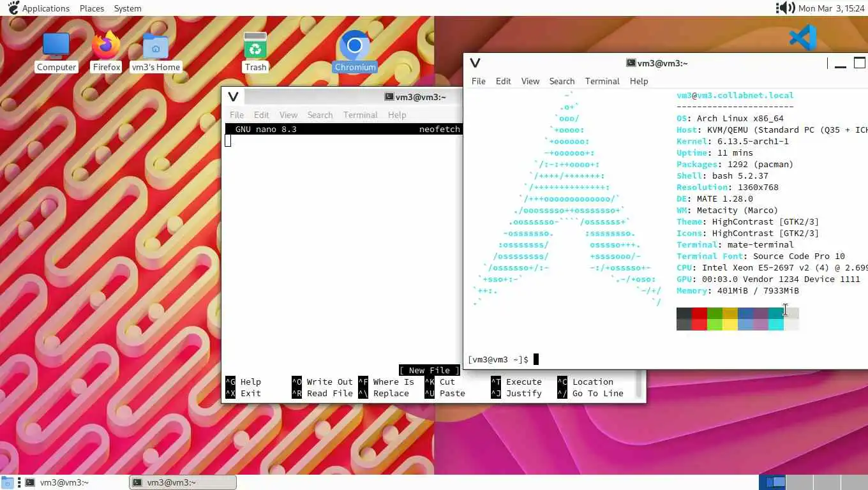Click the 'Resolution: 1360x768' line

pos(728,188)
